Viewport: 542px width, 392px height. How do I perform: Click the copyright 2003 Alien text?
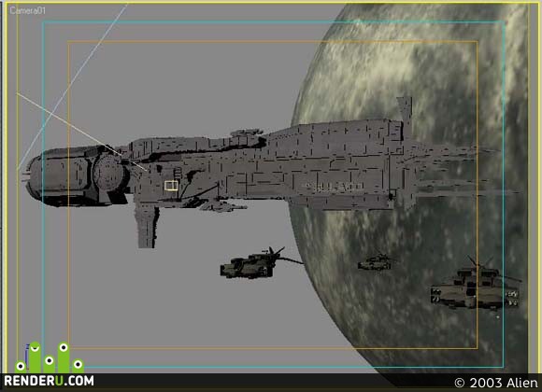pyautogui.click(x=496, y=383)
